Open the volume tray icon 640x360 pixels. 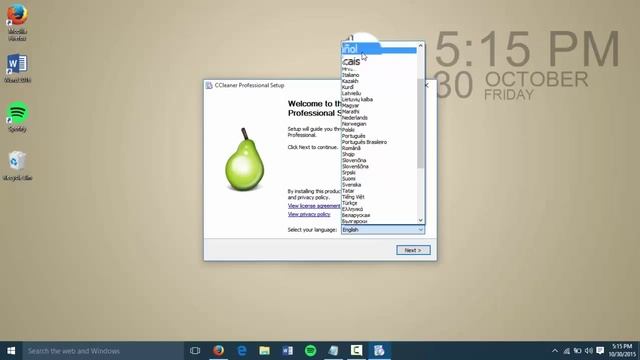[x=589, y=351]
